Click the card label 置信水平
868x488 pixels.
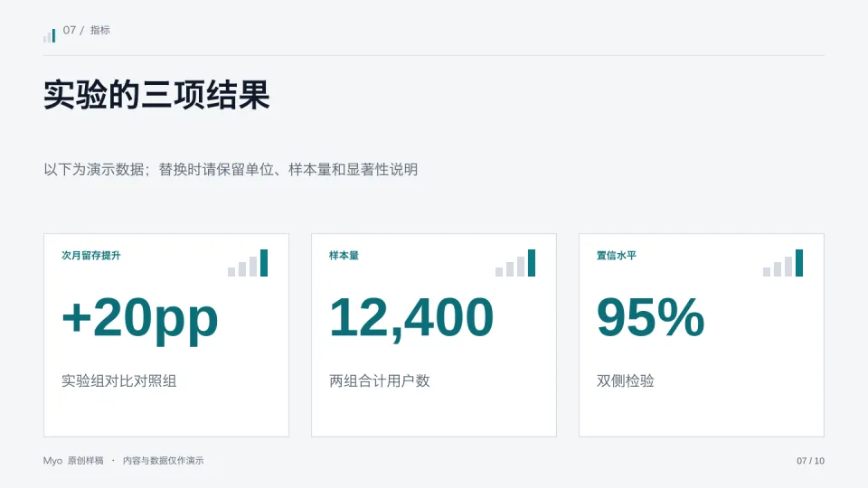point(616,255)
